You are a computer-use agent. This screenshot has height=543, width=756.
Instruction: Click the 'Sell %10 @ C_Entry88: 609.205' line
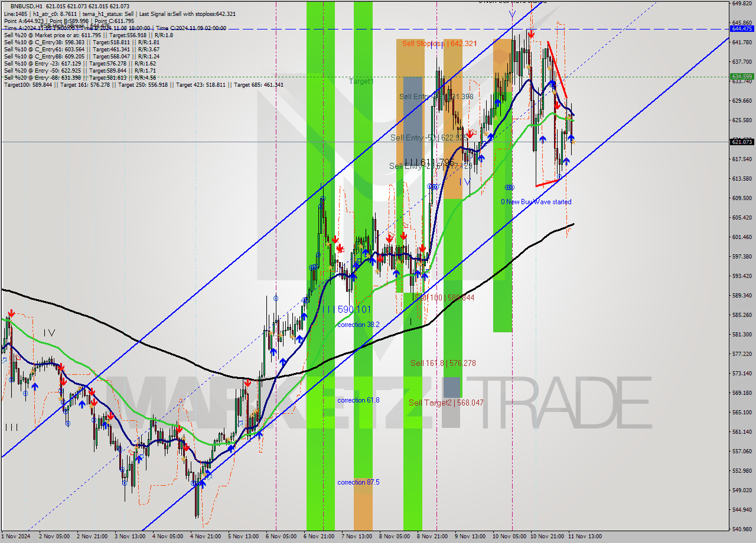coord(82,56)
